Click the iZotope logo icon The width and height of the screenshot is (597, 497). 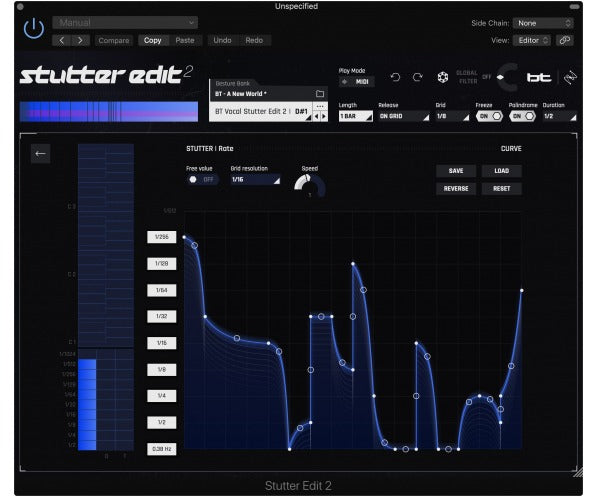[570, 78]
